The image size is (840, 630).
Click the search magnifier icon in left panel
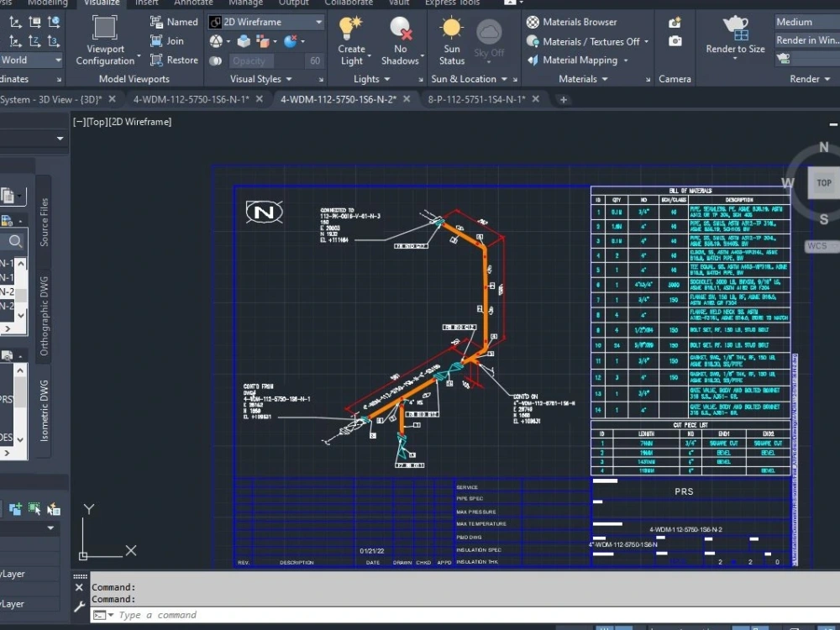coord(15,242)
